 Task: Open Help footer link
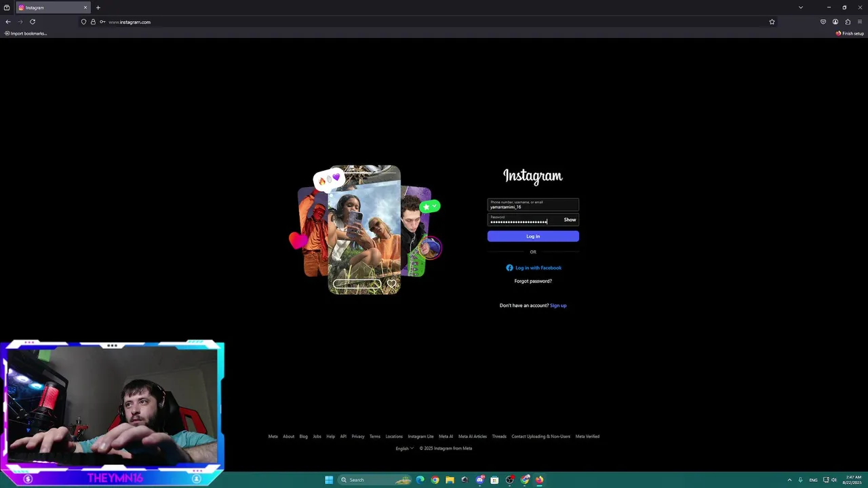click(x=330, y=436)
